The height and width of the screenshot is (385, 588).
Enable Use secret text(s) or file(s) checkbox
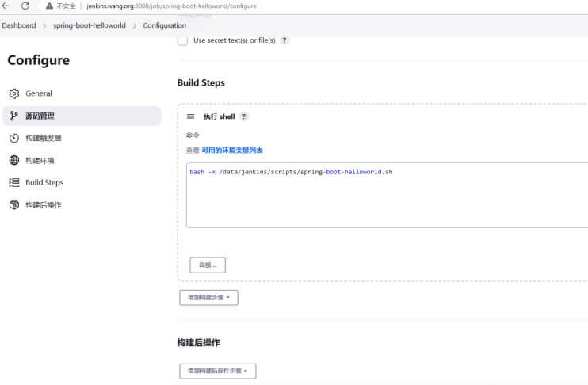182,40
